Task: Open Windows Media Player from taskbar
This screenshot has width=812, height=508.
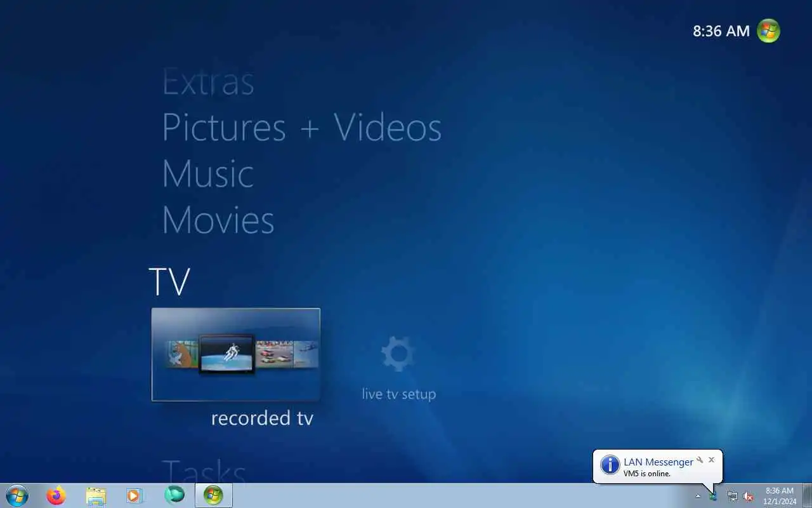Action: click(x=134, y=495)
